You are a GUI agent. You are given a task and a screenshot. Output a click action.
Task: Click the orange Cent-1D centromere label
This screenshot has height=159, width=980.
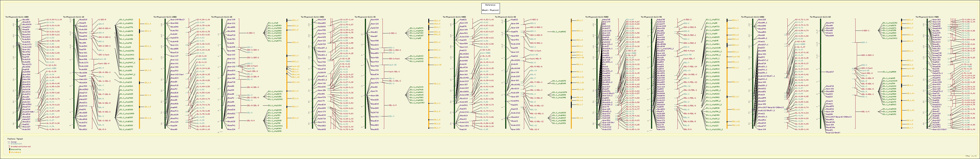pos(148,59)
